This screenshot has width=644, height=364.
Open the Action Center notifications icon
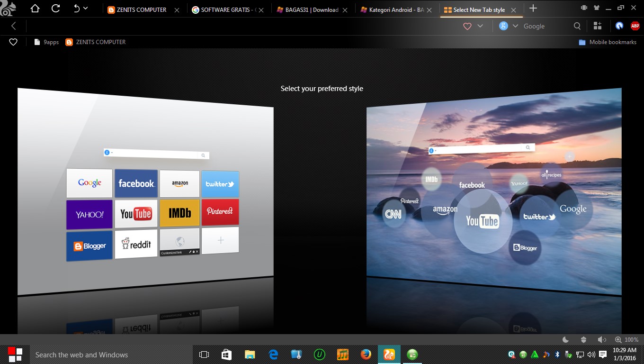pos(603,355)
